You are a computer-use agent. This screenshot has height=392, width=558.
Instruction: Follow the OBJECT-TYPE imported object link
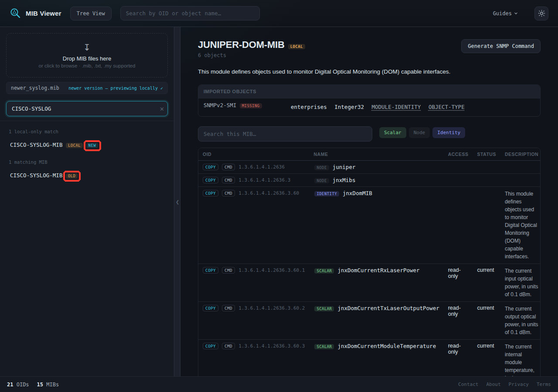click(x=446, y=107)
